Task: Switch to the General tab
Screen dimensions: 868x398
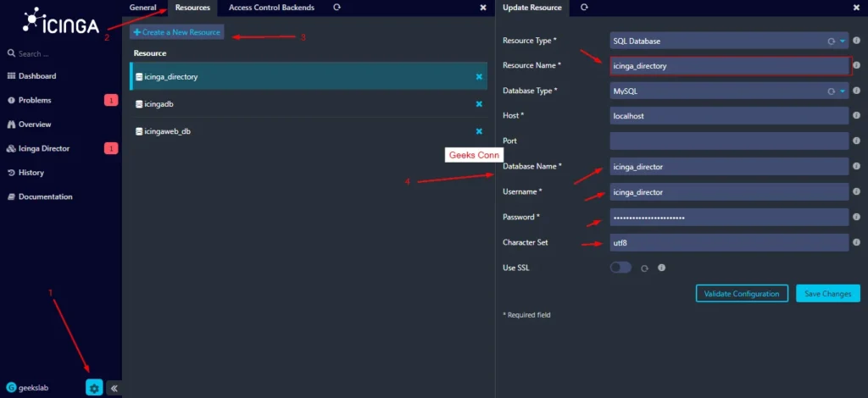Action: 142,8
